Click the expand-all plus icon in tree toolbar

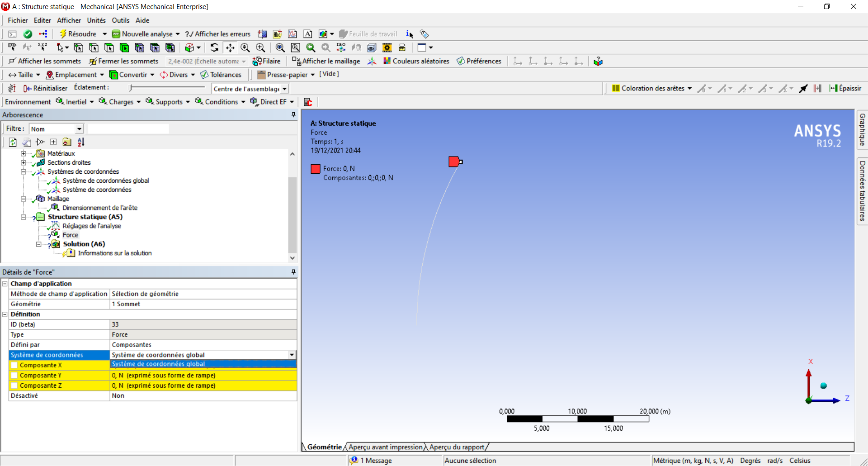pos(53,142)
